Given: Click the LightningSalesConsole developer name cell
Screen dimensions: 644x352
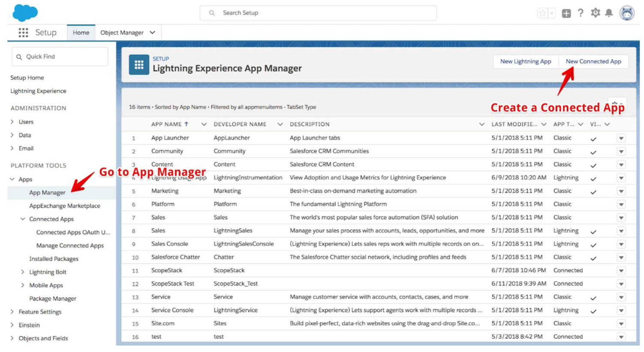Looking at the screenshot, I should pyautogui.click(x=244, y=244).
